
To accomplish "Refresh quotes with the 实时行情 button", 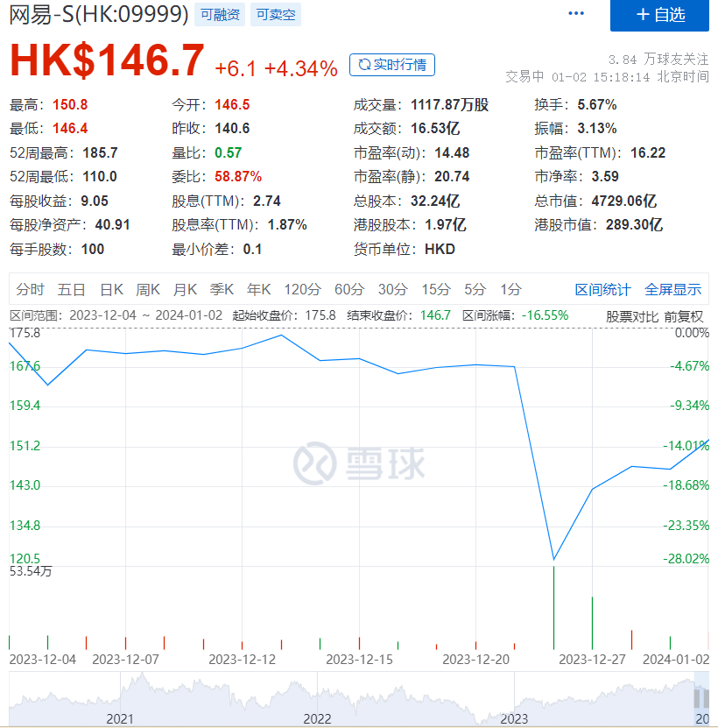I will pyautogui.click(x=392, y=65).
